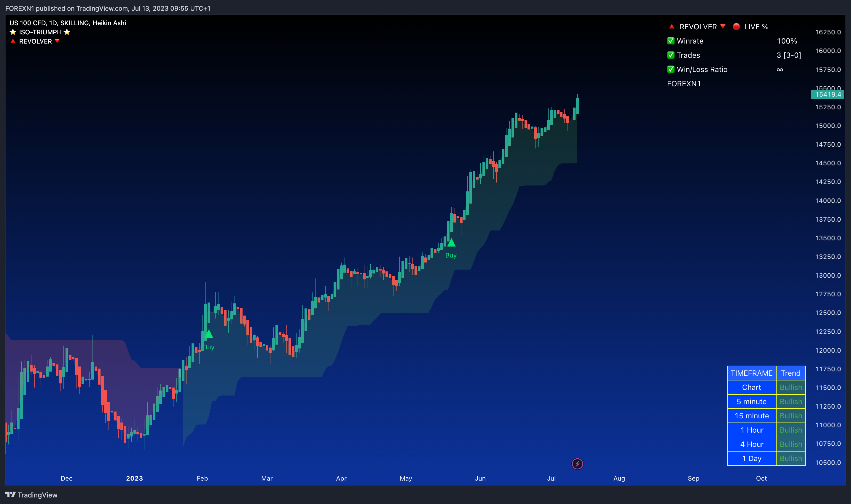Image resolution: width=851 pixels, height=504 pixels.
Task: Click the infinity Win/Loss Ratio value
Action: [780, 70]
